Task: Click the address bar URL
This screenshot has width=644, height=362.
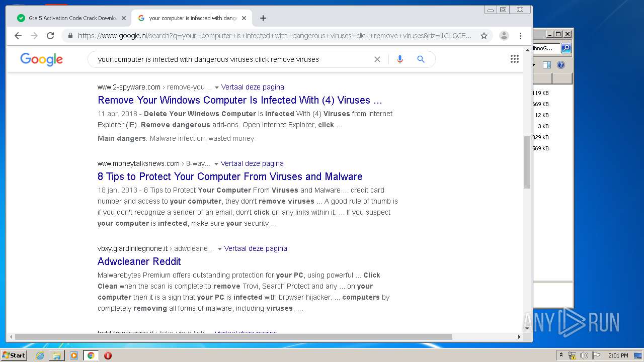Action: click(275, 36)
